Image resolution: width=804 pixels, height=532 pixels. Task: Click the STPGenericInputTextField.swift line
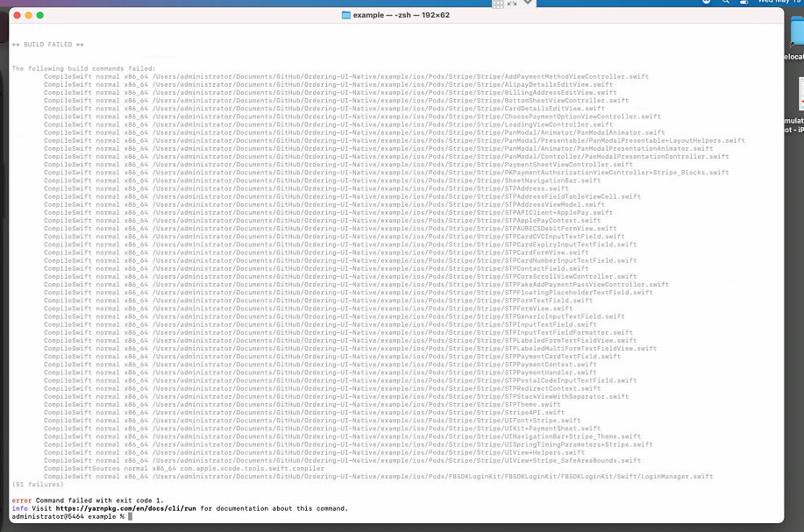tap(334, 316)
